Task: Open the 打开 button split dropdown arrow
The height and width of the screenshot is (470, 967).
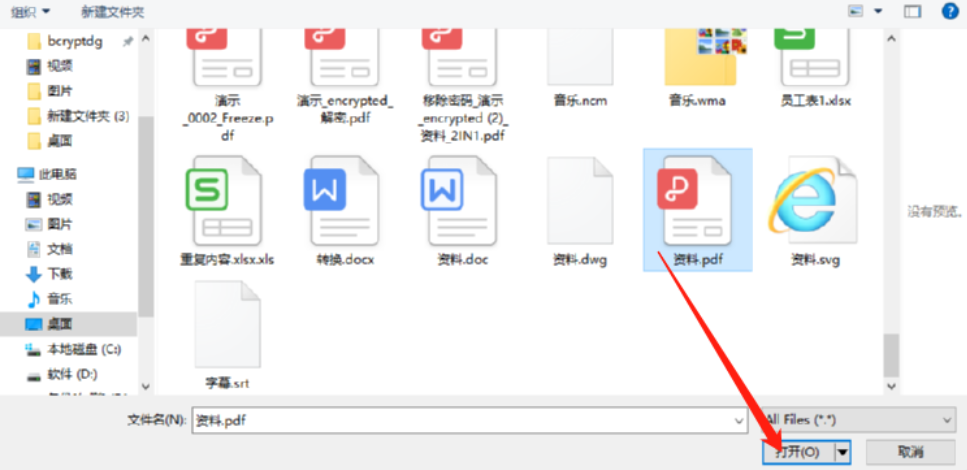Action: (x=842, y=453)
